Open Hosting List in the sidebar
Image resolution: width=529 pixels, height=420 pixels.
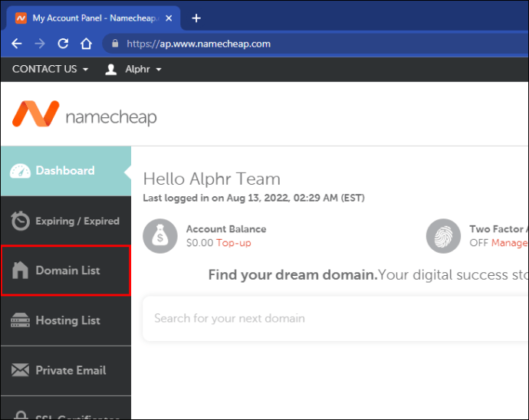(66, 320)
